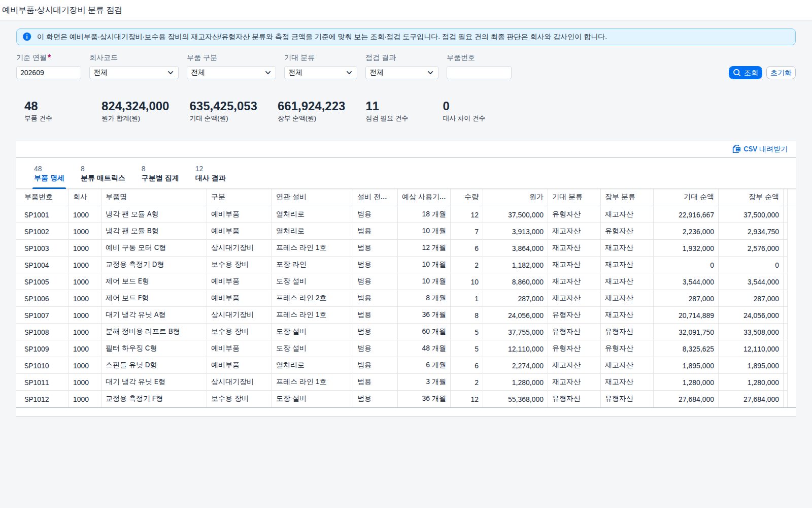This screenshot has height=508, width=812.
Task: Open the 구분별 집계 tab
Action: coord(160,174)
